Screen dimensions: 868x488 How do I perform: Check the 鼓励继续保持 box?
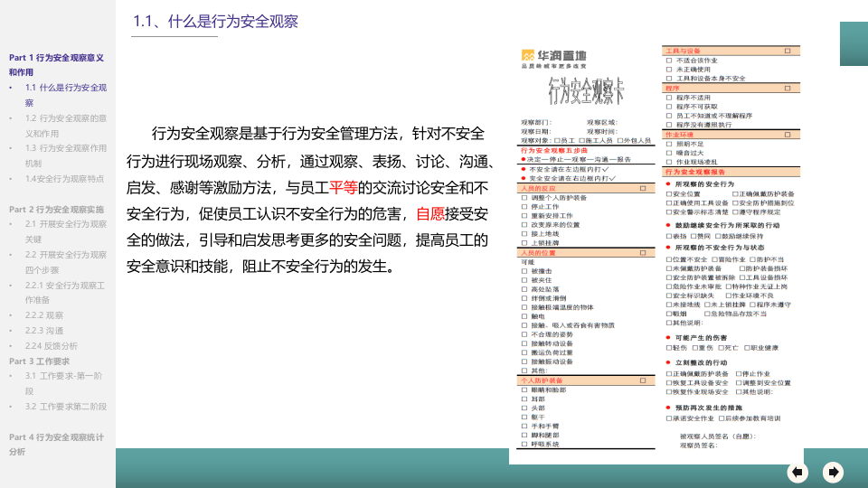coord(718,236)
